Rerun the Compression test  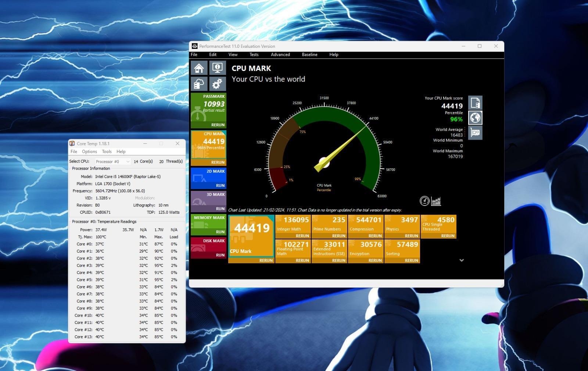pos(375,236)
